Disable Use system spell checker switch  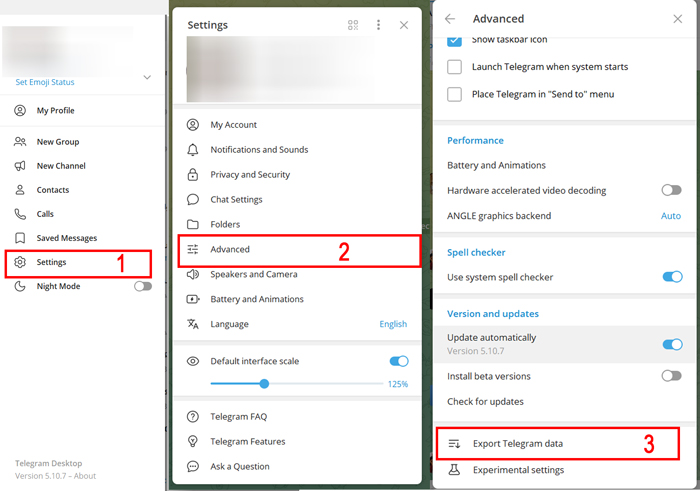(x=673, y=277)
